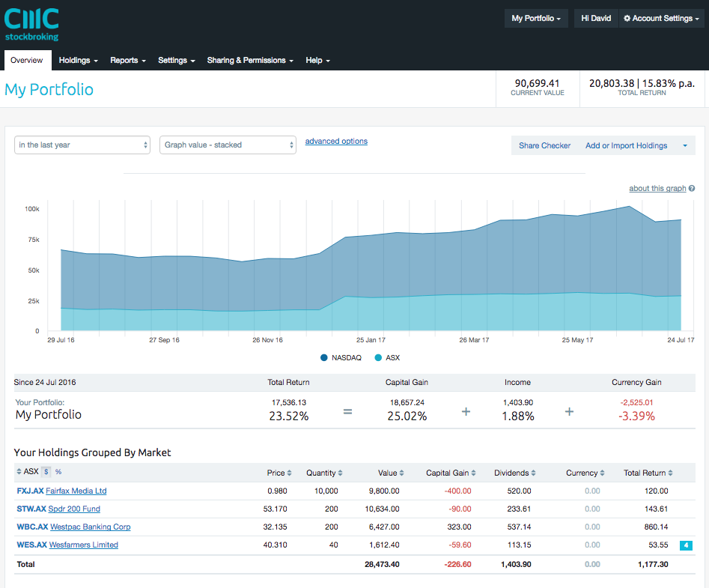Click the advanced options link

(x=335, y=141)
